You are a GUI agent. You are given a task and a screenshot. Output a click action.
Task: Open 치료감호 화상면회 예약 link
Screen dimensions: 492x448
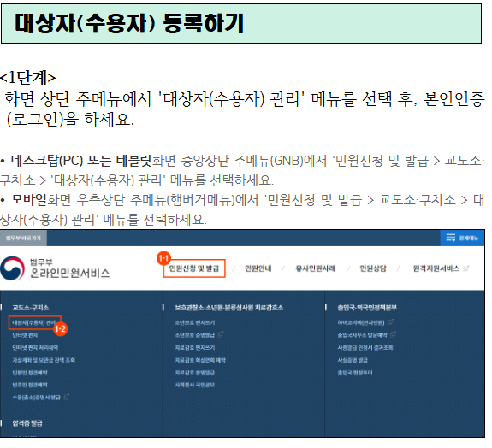pyautogui.click(x=200, y=360)
